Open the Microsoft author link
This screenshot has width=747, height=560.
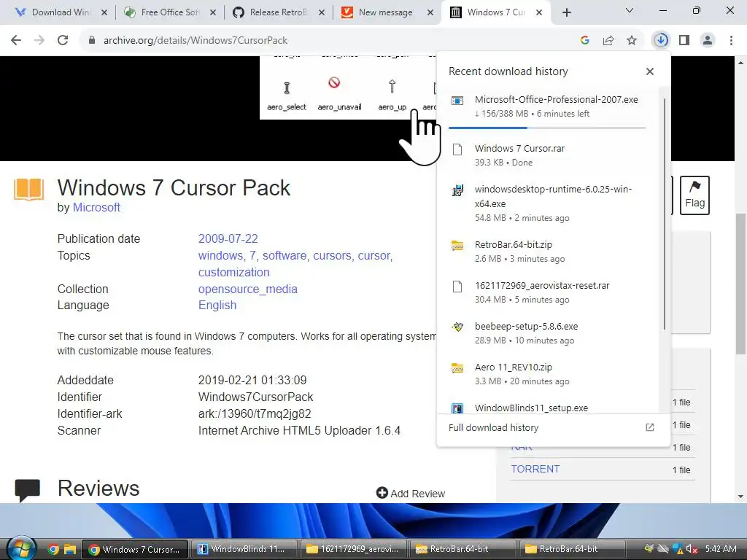96,208
